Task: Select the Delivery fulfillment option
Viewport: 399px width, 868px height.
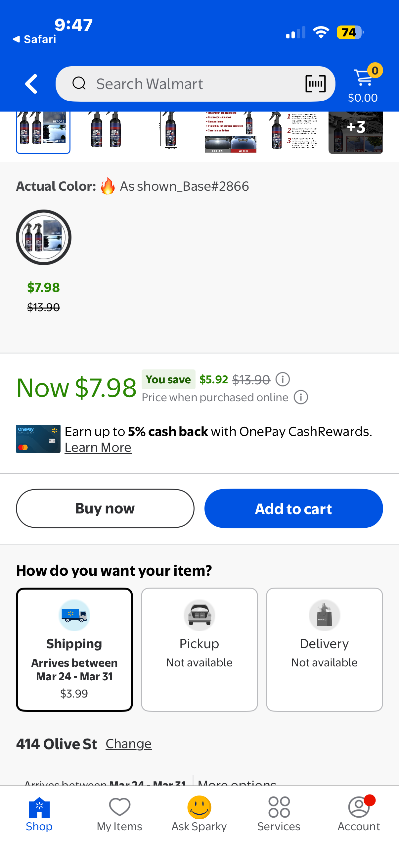Action: pyautogui.click(x=324, y=649)
